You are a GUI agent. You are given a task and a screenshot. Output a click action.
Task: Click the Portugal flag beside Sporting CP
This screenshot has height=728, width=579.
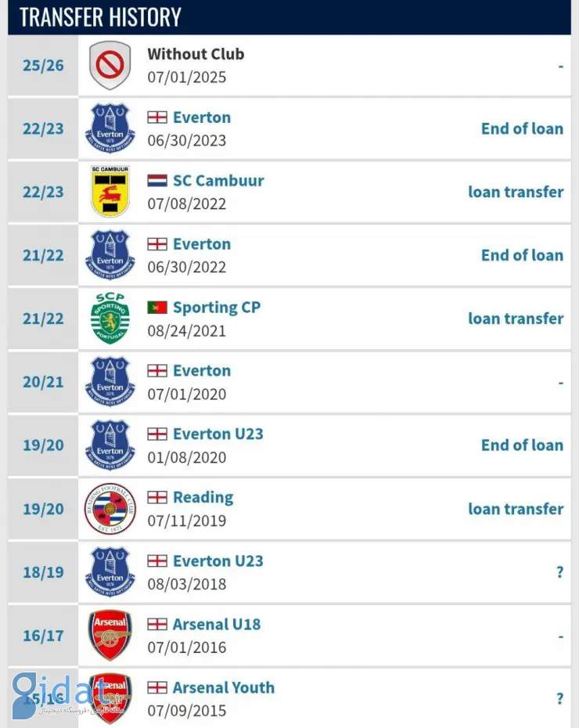coord(157,308)
